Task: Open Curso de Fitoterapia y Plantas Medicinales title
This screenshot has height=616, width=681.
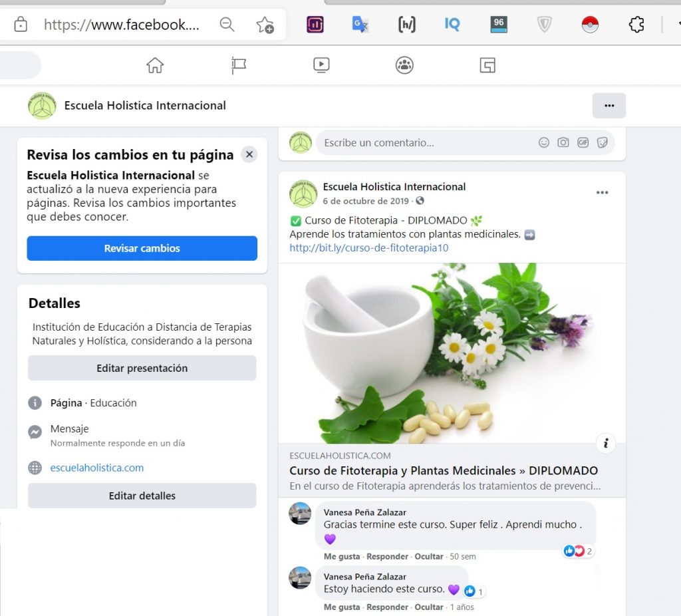Action: (x=444, y=470)
